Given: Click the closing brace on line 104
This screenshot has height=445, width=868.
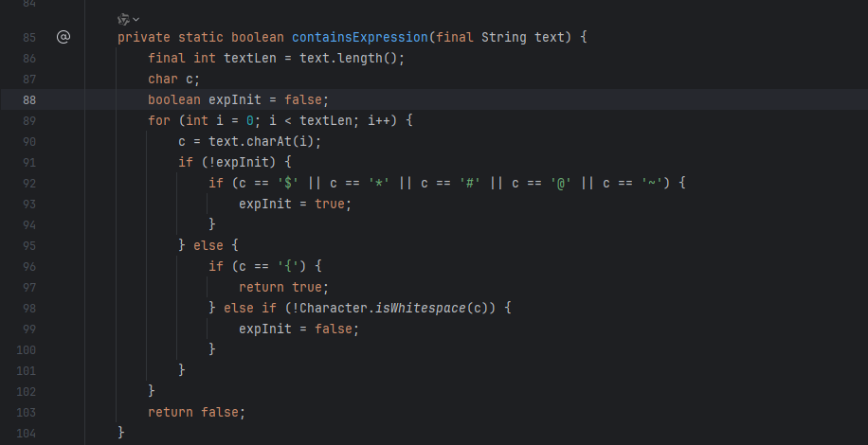Looking at the screenshot, I should [x=121, y=433].
